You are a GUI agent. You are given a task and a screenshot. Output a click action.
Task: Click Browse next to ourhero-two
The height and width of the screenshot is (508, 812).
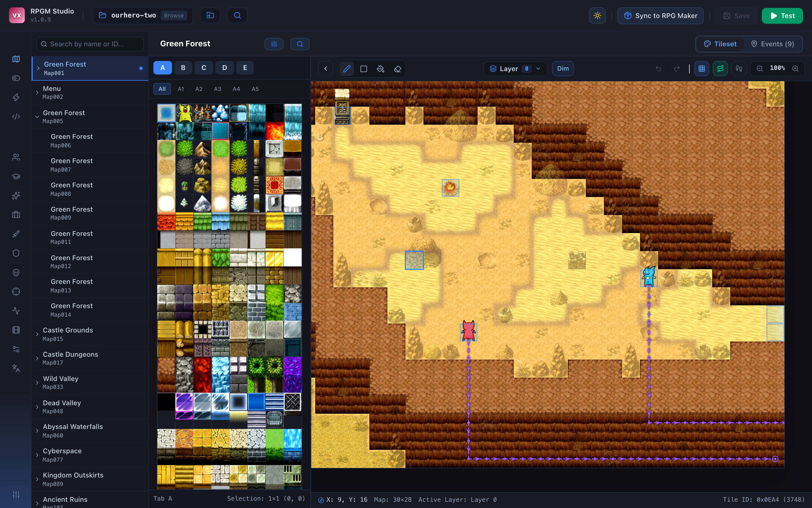[x=174, y=16]
